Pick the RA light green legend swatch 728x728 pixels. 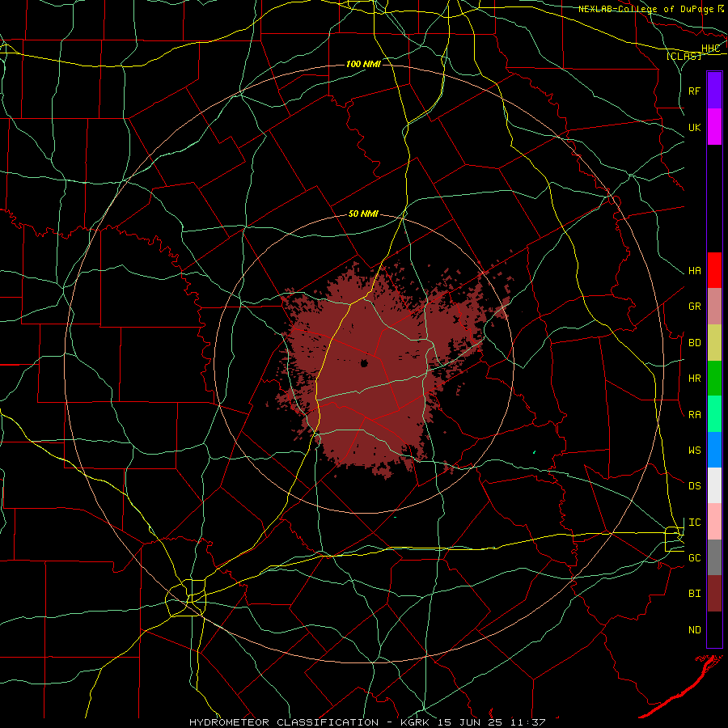pos(714,414)
